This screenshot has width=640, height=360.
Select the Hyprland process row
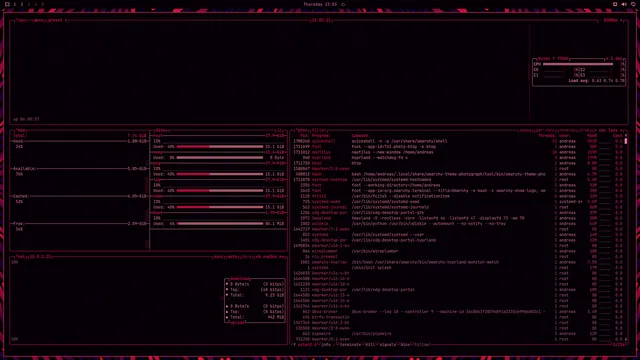tap(458, 158)
